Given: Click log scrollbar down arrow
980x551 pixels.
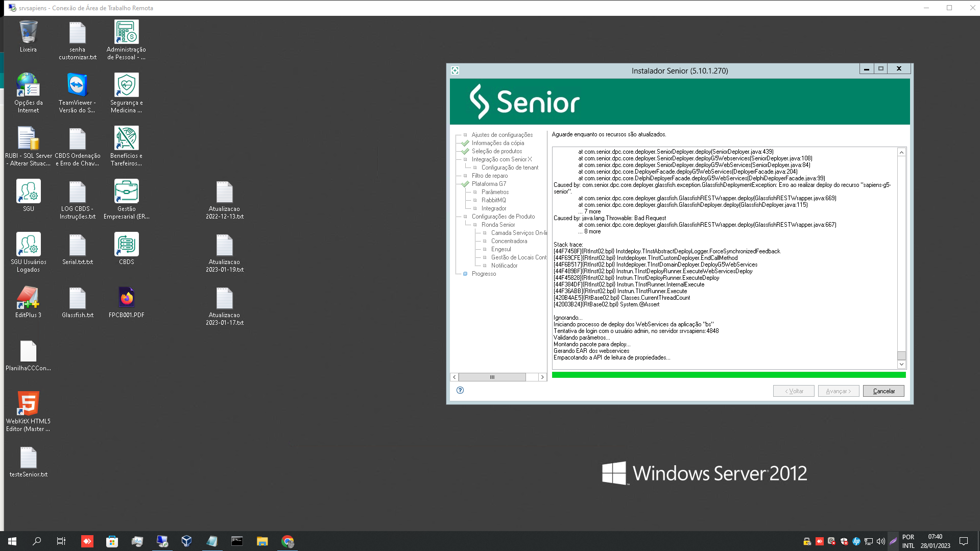Looking at the screenshot, I should coord(901,364).
